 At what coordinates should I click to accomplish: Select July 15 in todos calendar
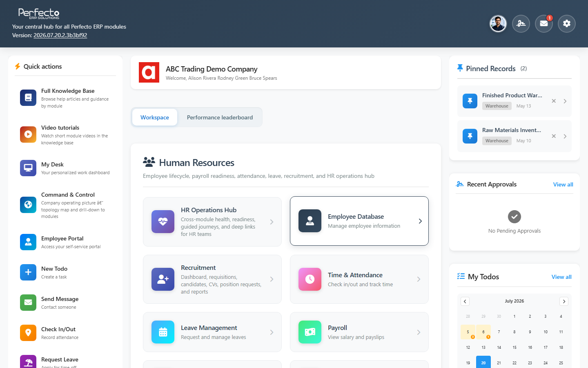[x=514, y=348]
